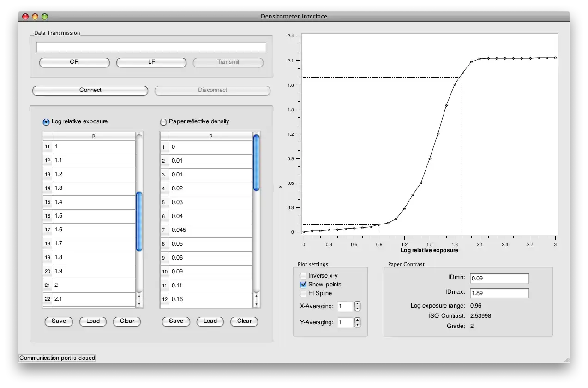588x388 pixels.
Task: Minimize the window with the yellow button
Action: click(35, 17)
